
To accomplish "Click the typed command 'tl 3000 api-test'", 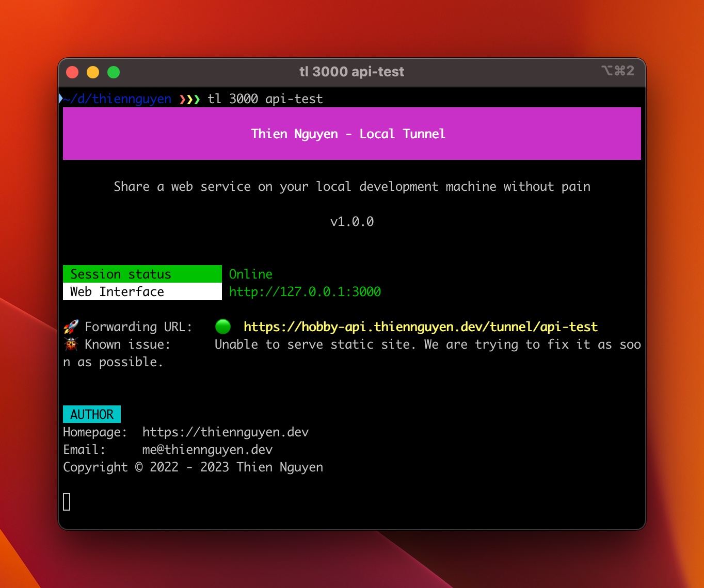I will pyautogui.click(x=265, y=99).
